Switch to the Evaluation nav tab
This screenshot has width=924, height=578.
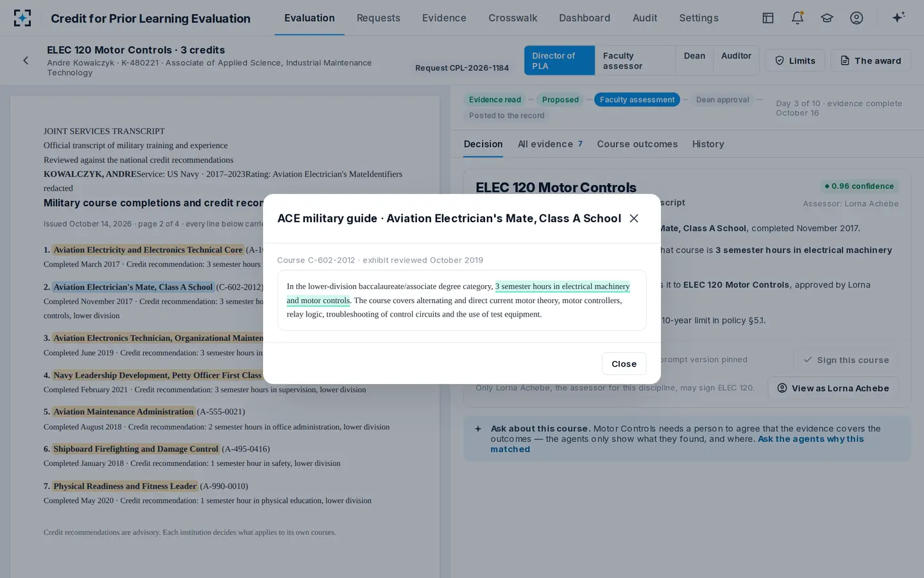[309, 18]
